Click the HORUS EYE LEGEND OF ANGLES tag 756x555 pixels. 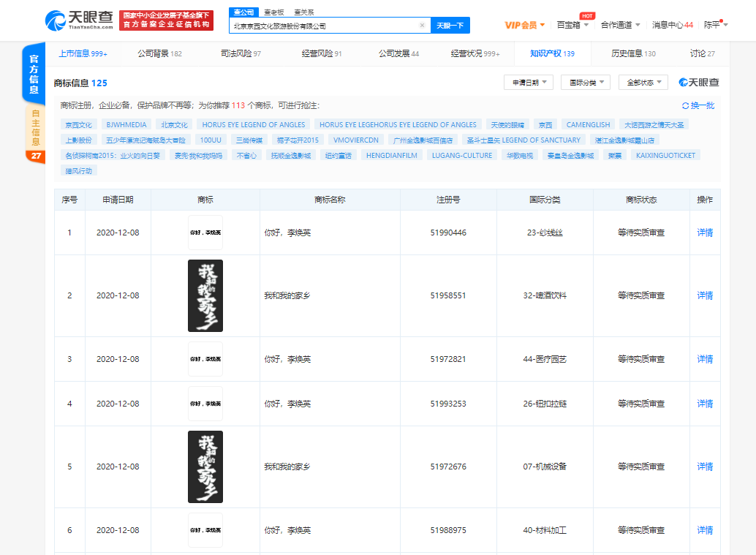pyautogui.click(x=254, y=125)
